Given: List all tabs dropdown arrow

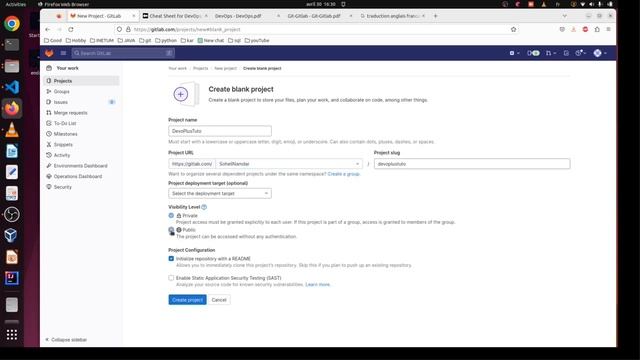Looking at the screenshot, I should (564, 16).
